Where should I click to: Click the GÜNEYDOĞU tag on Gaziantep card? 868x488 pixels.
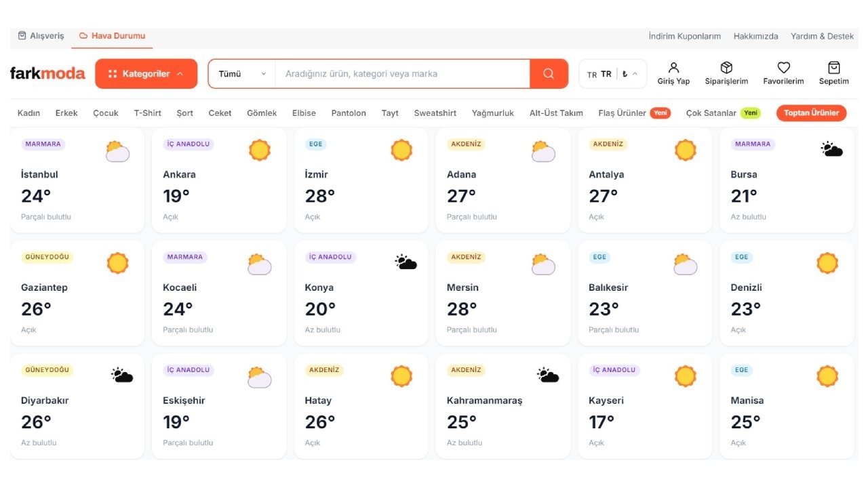click(47, 258)
